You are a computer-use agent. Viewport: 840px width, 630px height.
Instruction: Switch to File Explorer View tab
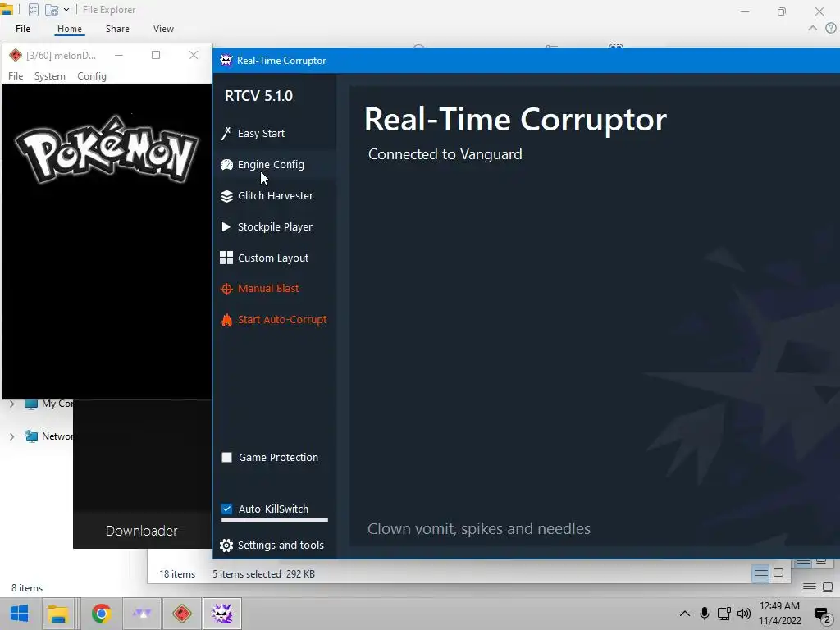coord(163,29)
